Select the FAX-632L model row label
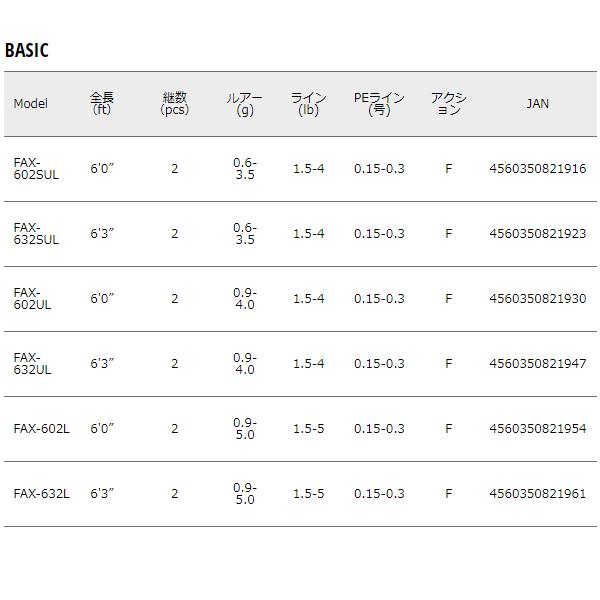This screenshot has width=600, height=600. tap(42, 494)
